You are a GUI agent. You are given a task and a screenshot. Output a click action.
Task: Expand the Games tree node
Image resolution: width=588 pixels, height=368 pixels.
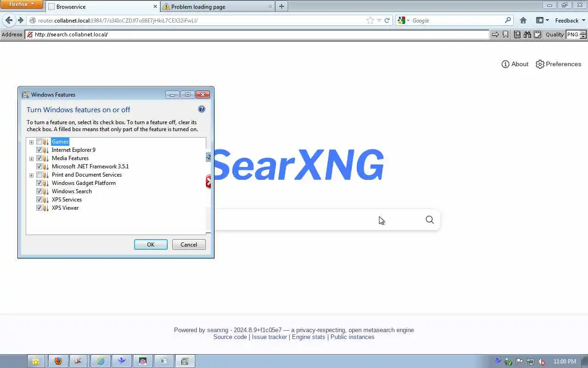[31, 142]
